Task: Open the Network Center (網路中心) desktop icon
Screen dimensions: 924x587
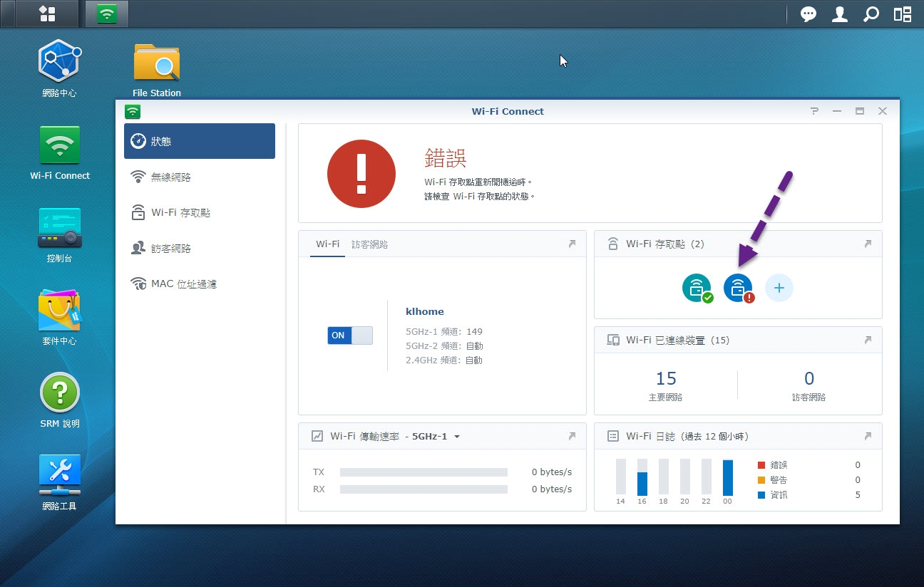Action: (59, 68)
